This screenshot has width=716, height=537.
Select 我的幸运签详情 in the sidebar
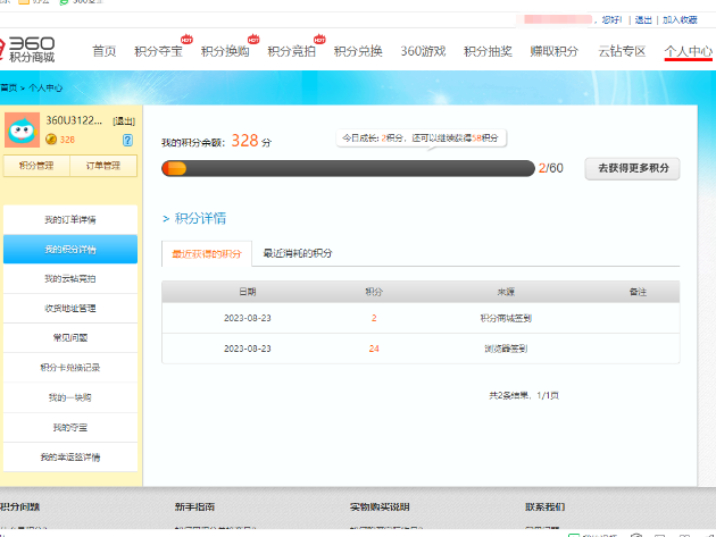point(70,457)
